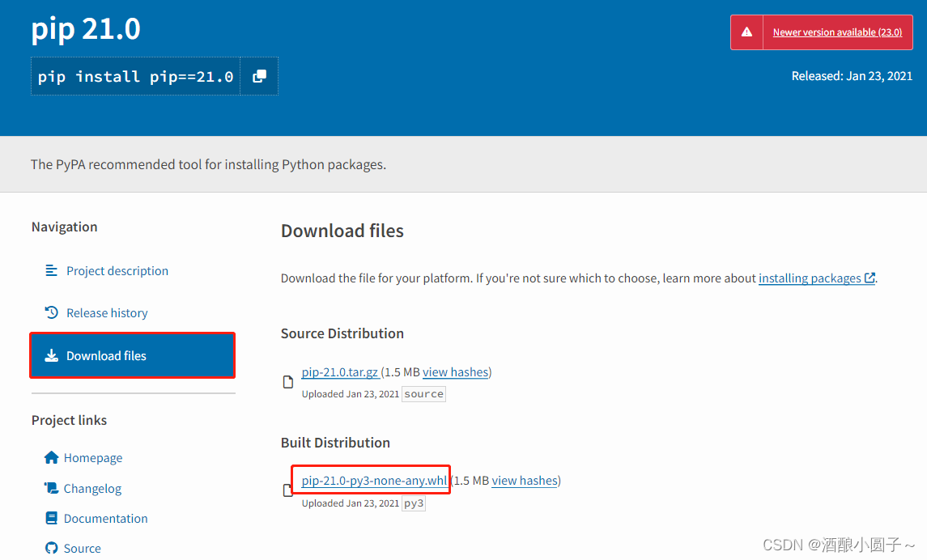
Task: View hashes for pip-21.0.tar.gz
Action: pos(455,372)
